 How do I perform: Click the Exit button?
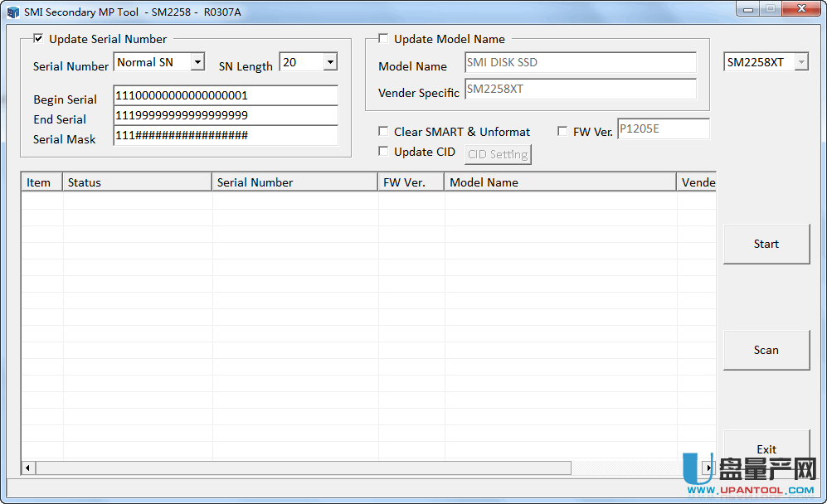[x=766, y=448]
